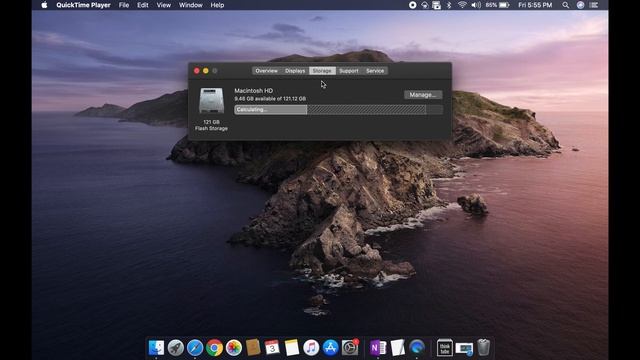Open the File menu

click(124, 5)
